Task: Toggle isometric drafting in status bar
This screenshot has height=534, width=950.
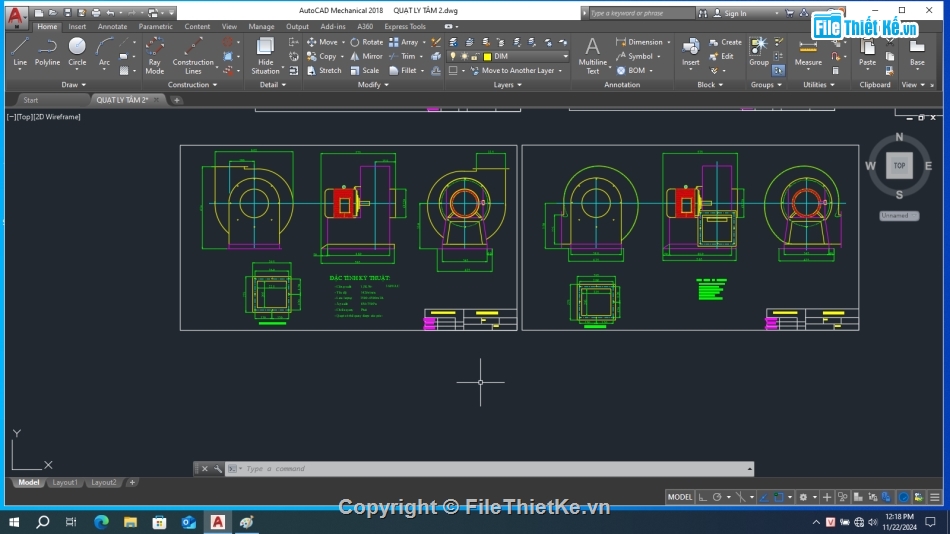Action: pos(740,497)
